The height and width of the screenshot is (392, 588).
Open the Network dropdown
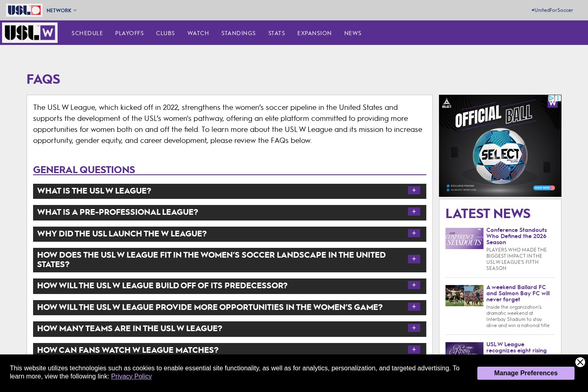click(x=62, y=10)
